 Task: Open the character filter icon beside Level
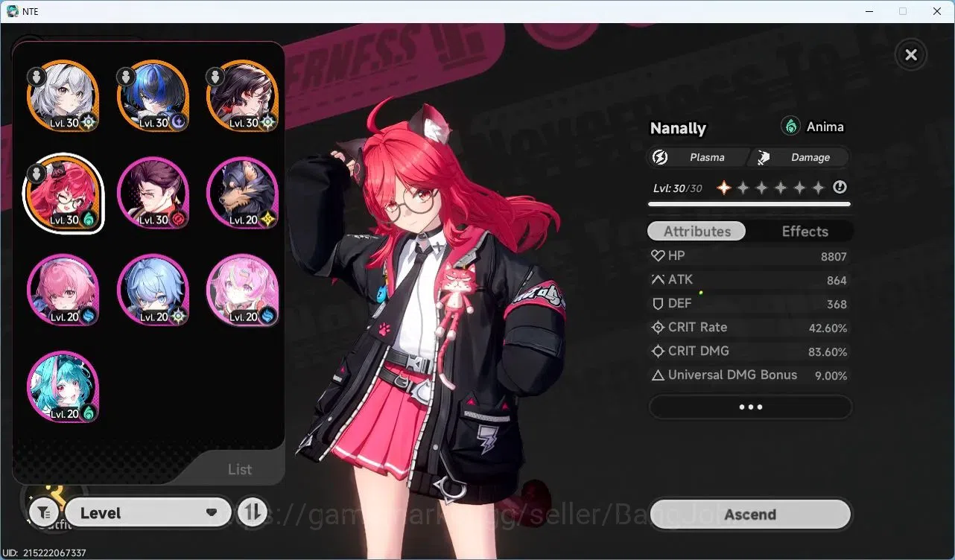pyautogui.click(x=43, y=513)
